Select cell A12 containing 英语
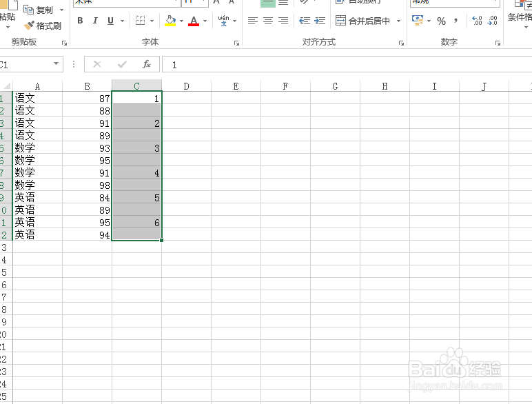The width and height of the screenshot is (532, 404). (x=37, y=234)
